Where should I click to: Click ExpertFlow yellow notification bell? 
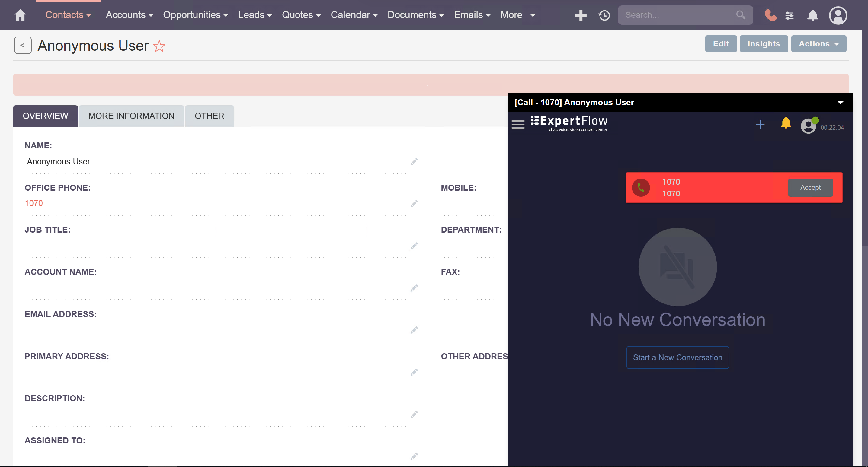coord(786,123)
